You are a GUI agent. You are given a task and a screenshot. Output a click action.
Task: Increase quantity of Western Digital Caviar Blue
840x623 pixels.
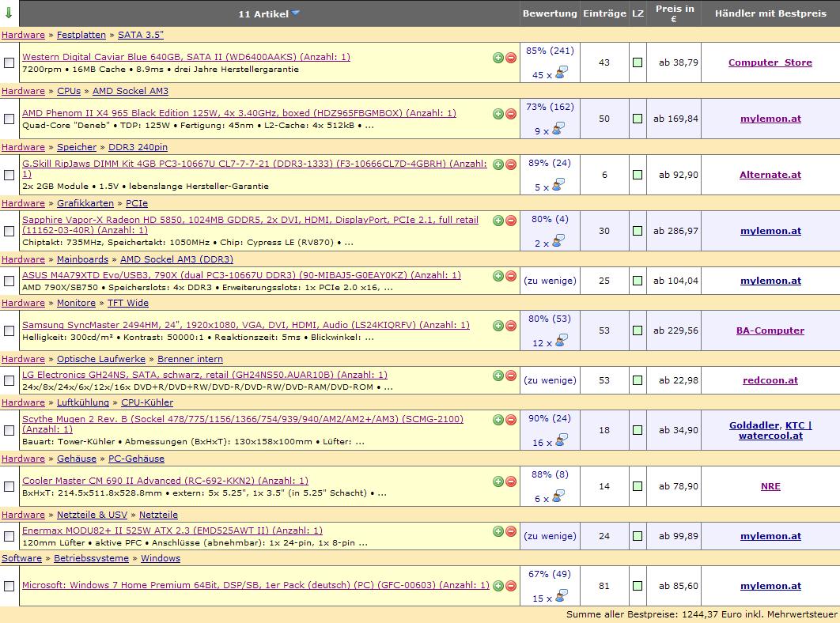[498, 57]
